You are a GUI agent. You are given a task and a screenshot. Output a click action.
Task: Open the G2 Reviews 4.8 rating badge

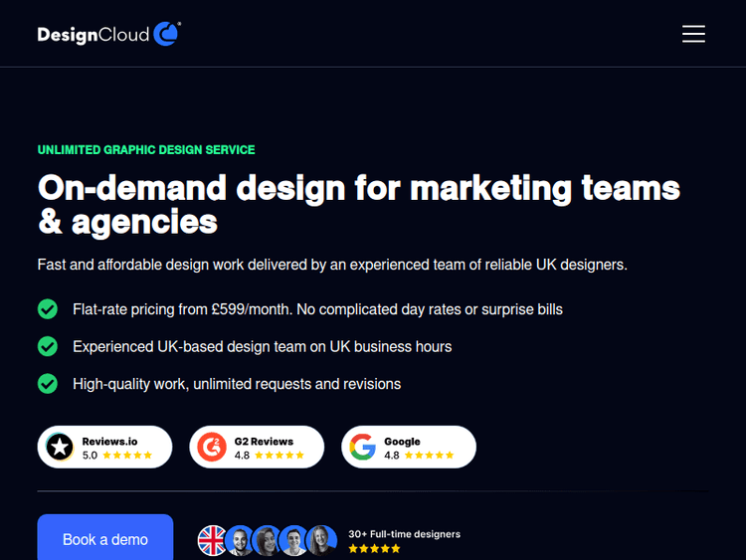[x=257, y=447]
